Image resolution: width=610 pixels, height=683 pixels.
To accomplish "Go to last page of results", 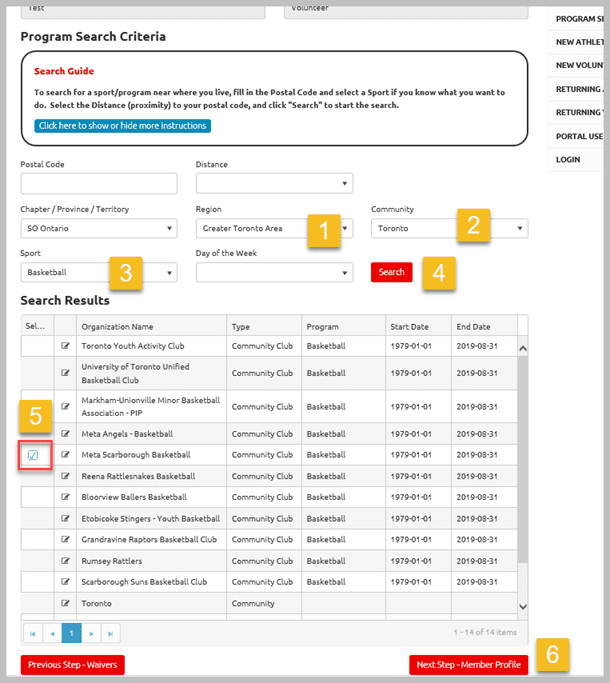I will click(x=111, y=633).
